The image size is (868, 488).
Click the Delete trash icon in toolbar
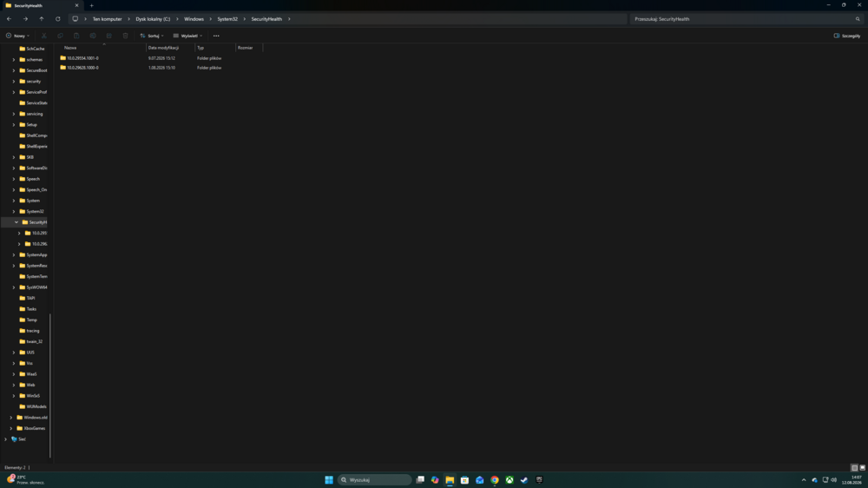pyautogui.click(x=126, y=36)
